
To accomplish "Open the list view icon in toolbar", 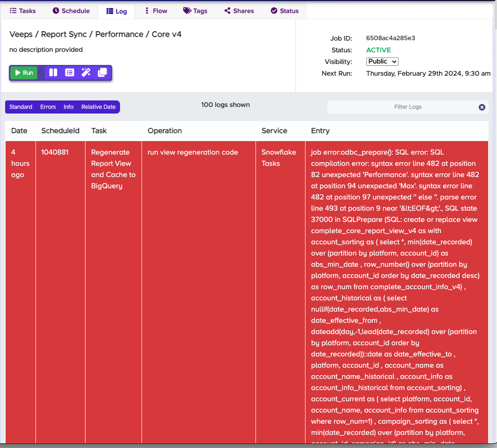I will coord(70,72).
